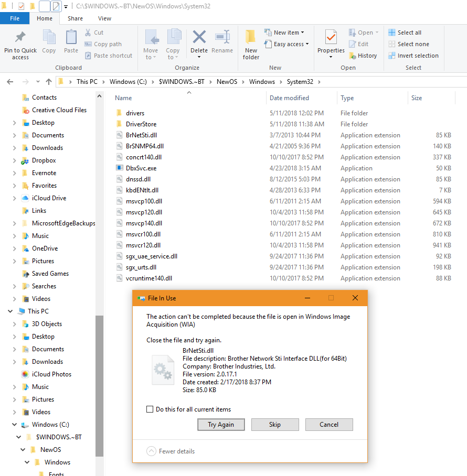Click Copy path in Clipboard group

103,44
